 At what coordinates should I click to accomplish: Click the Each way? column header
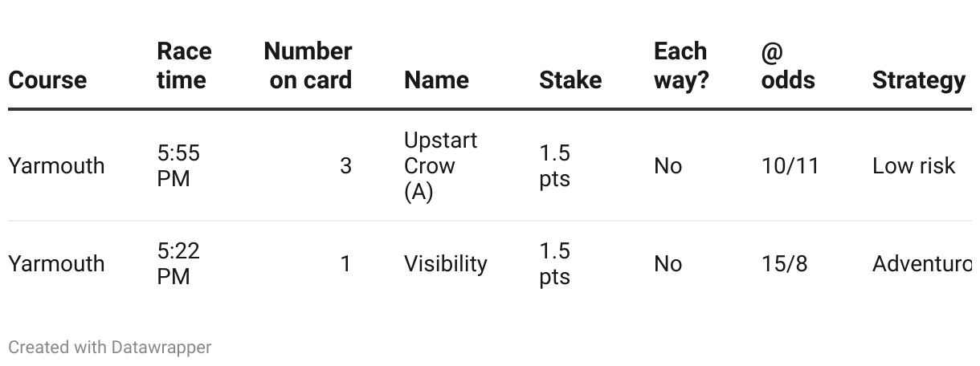680,66
